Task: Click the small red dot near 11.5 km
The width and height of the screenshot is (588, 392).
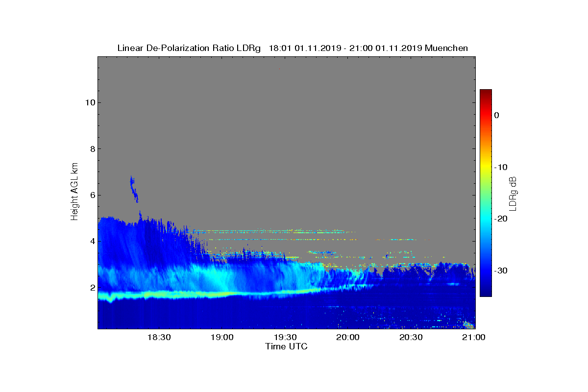Action: tap(279, 69)
